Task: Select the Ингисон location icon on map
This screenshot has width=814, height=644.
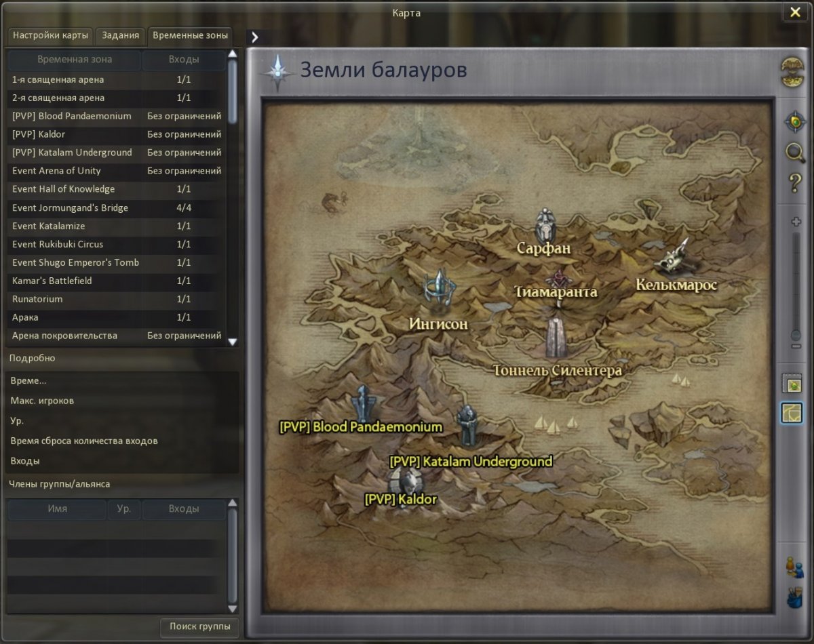Action: [440, 289]
